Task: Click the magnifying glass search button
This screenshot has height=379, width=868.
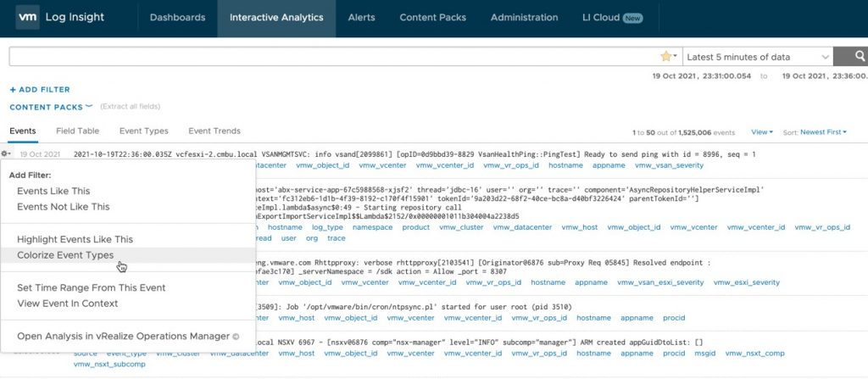Action: 849,57
